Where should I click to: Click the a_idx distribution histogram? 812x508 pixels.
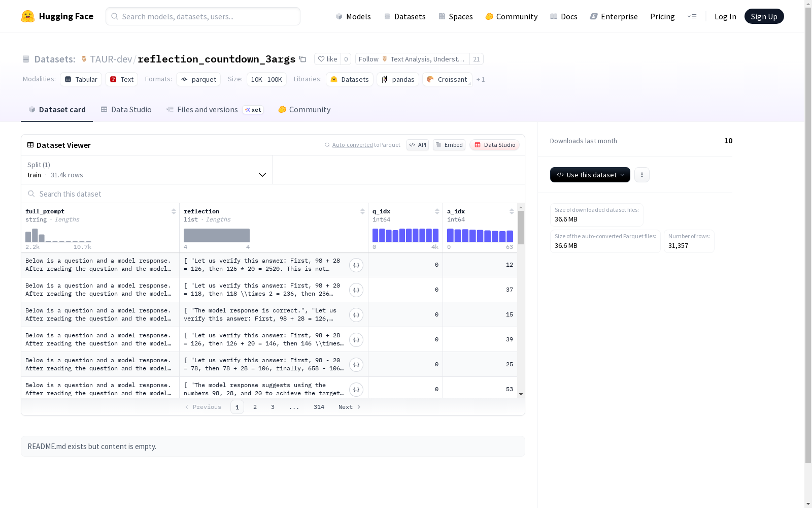tap(480, 235)
